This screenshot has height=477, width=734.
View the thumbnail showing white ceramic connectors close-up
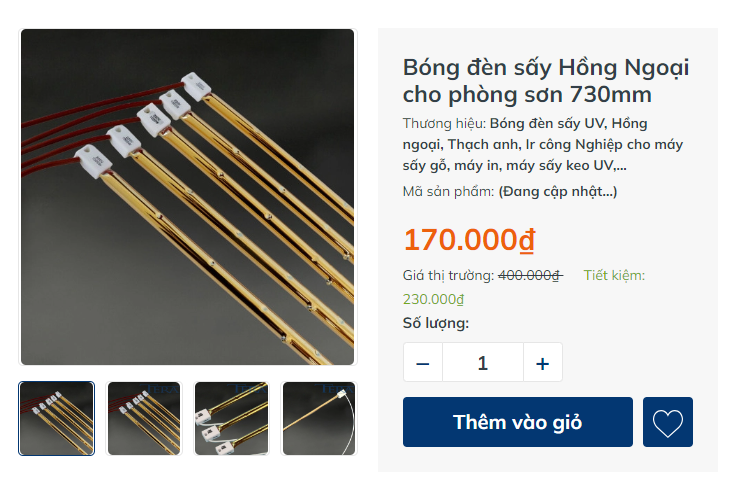click(x=231, y=418)
